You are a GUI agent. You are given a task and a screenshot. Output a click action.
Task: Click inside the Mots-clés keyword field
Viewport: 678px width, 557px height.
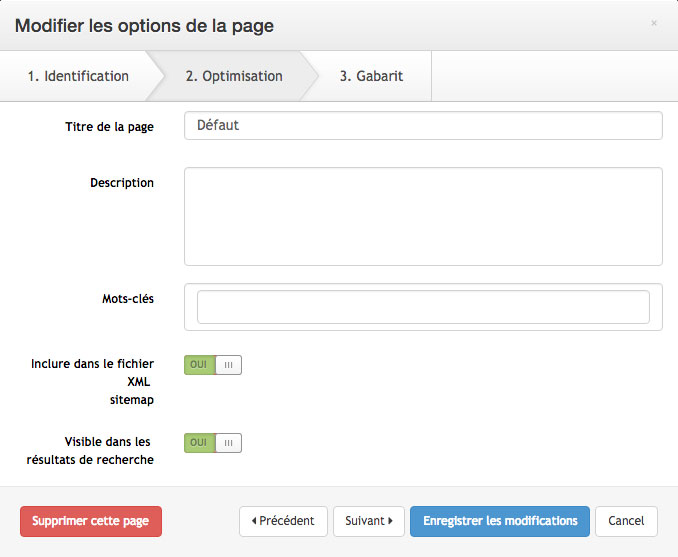click(423, 307)
